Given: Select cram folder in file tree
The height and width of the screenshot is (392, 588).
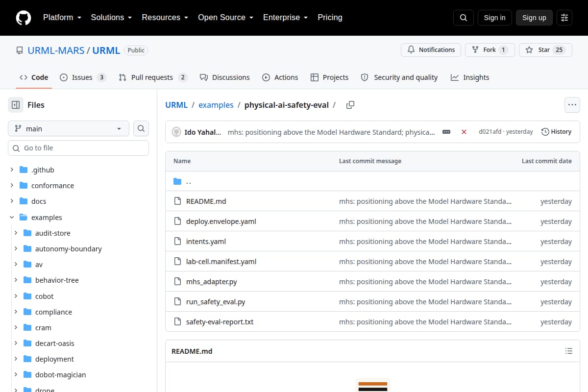Looking at the screenshot, I should point(43,328).
